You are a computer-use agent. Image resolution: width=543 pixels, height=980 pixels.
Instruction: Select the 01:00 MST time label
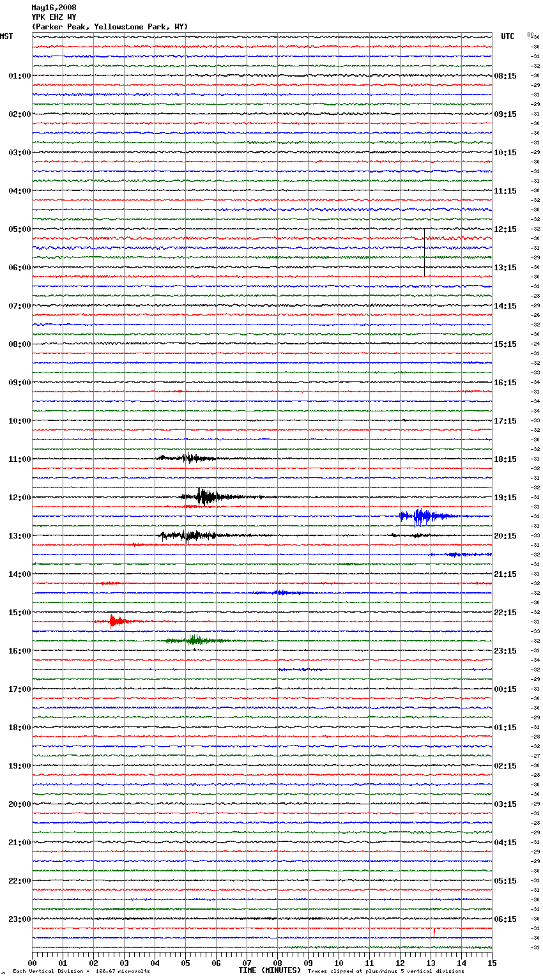pos(19,76)
